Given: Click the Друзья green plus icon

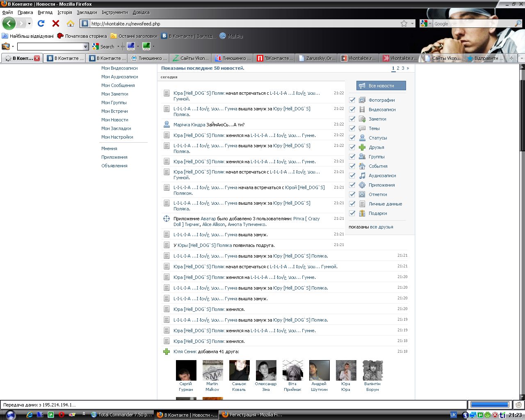Looking at the screenshot, I should coord(362,147).
